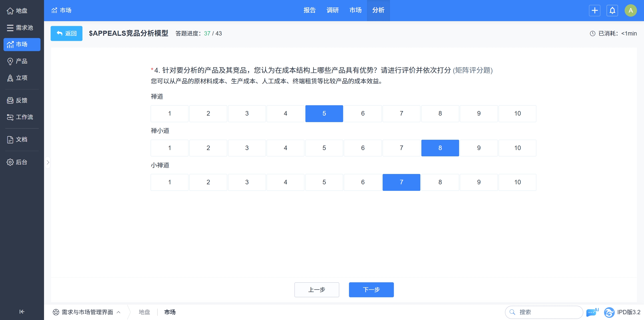The height and width of the screenshot is (320, 644).
Task: Rate 禅道 with score 9
Action: (x=478, y=114)
